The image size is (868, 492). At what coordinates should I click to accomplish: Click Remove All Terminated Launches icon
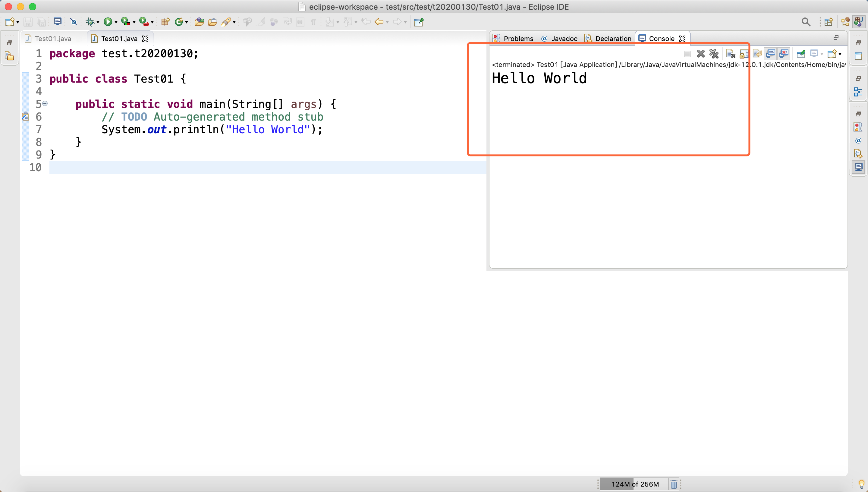click(x=714, y=54)
